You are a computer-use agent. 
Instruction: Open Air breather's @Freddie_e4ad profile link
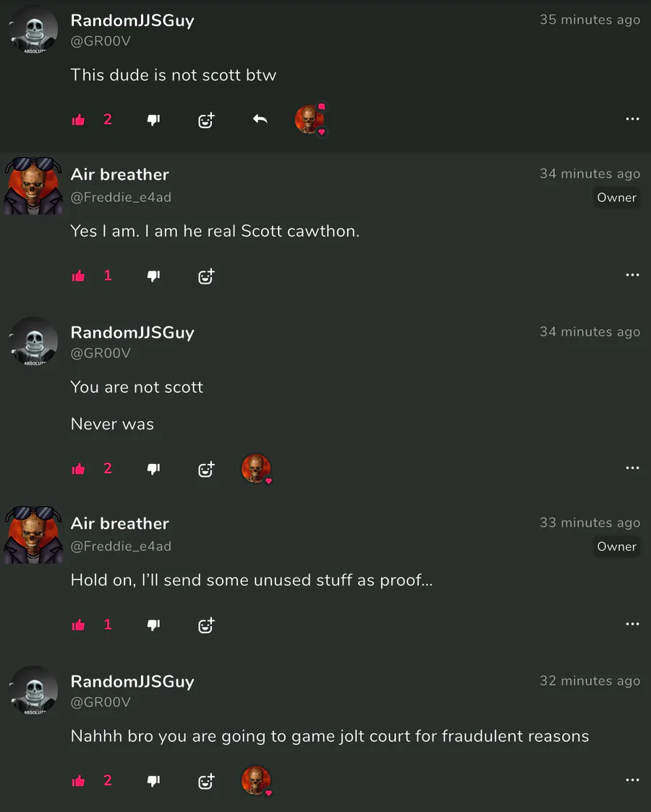point(121,197)
